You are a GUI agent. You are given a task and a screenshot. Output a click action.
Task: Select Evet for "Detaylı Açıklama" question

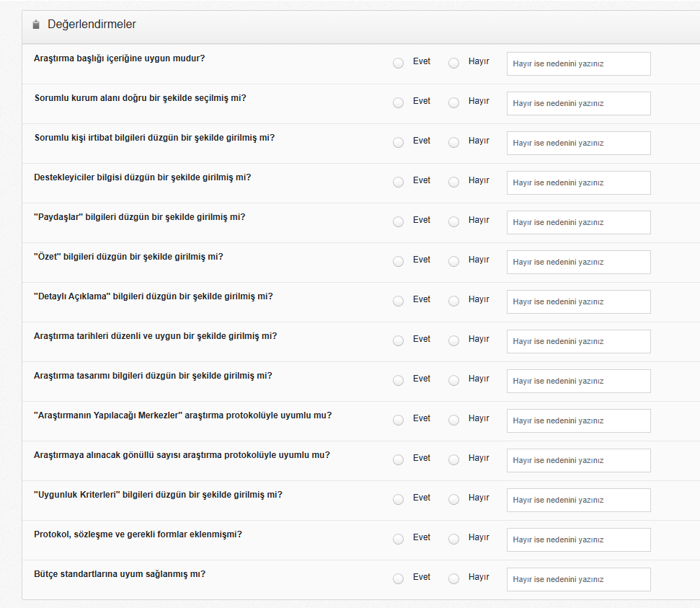point(398,301)
